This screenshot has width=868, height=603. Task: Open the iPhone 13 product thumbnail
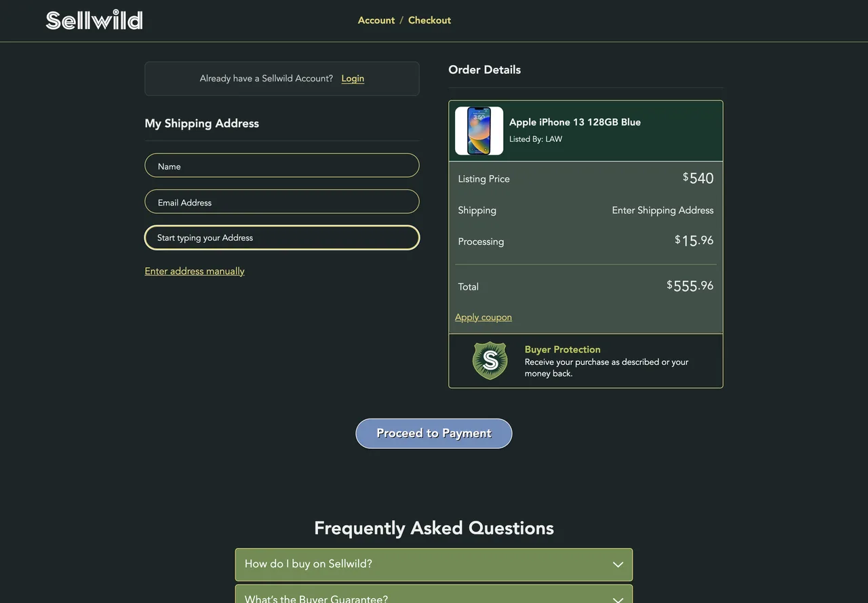[x=479, y=131]
